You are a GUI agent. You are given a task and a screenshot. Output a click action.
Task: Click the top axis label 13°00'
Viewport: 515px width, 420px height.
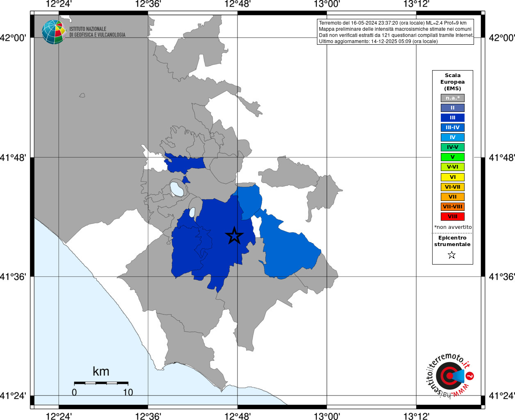(x=327, y=4)
